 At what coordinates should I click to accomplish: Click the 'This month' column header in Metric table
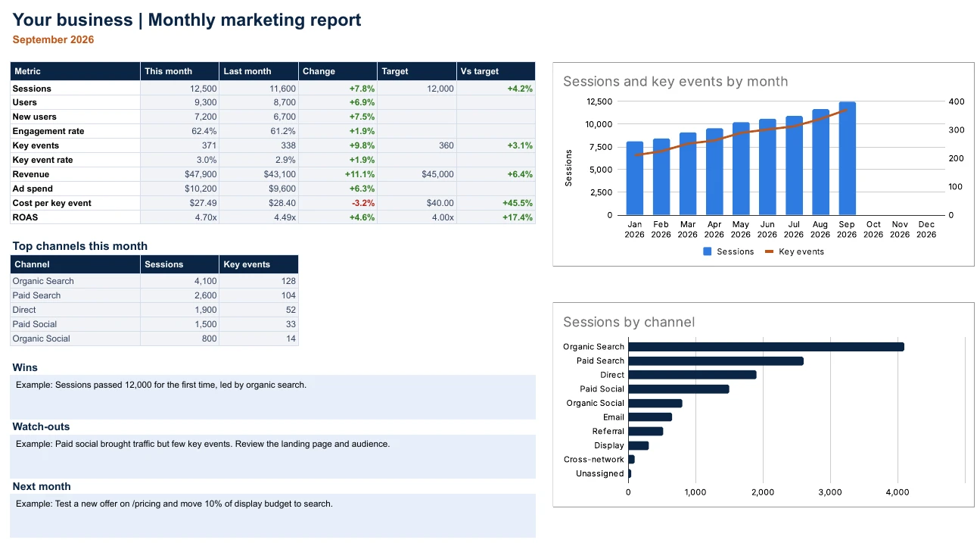(x=180, y=71)
